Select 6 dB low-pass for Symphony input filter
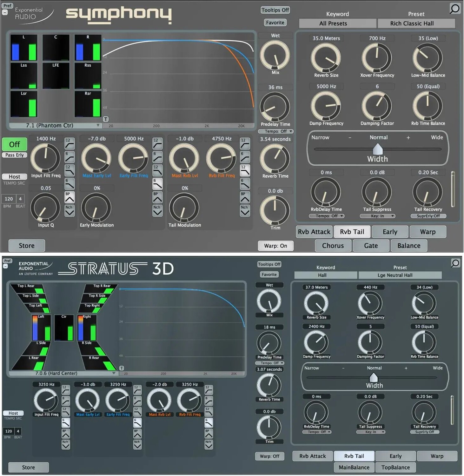 point(69,184)
